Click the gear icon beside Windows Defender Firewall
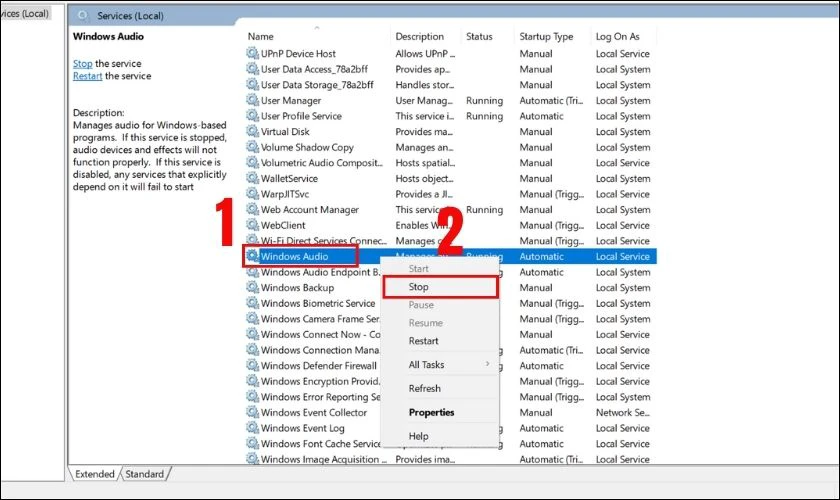The width and height of the screenshot is (840, 500). (252, 365)
